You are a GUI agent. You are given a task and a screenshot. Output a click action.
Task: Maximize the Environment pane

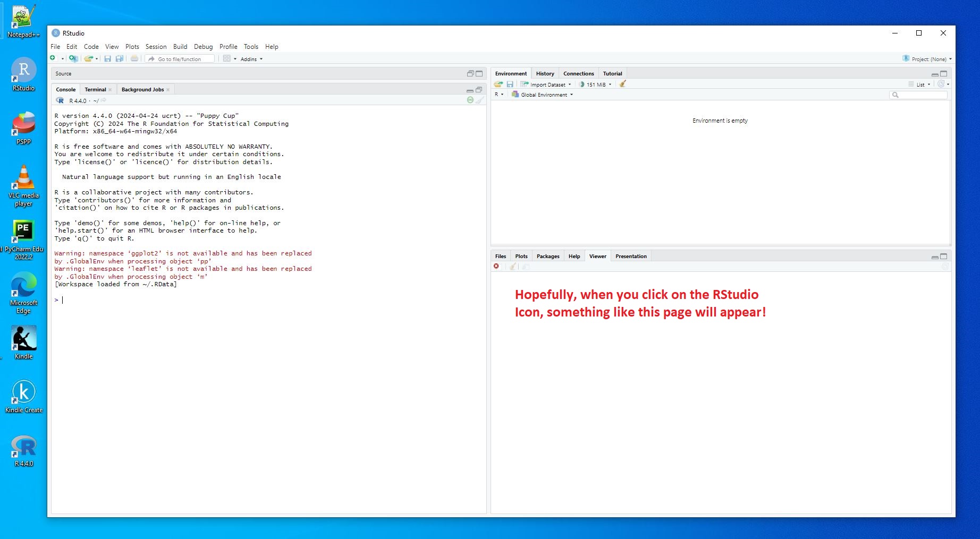pos(944,74)
